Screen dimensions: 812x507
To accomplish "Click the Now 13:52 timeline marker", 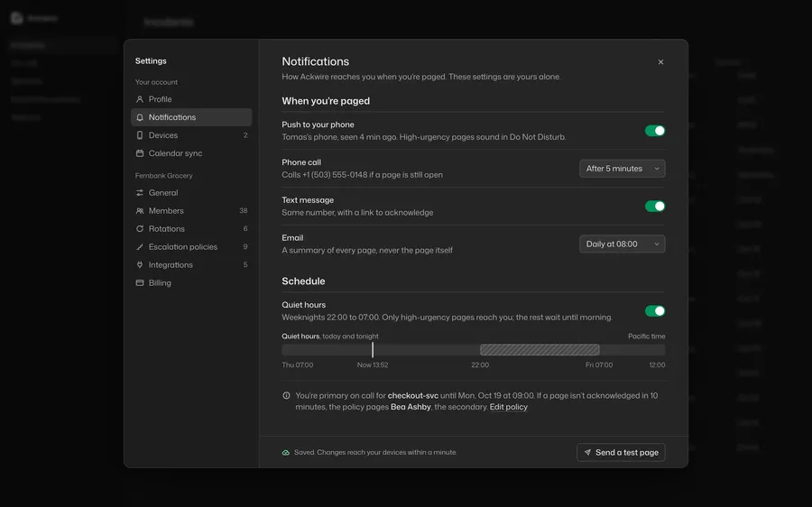I will (373, 350).
